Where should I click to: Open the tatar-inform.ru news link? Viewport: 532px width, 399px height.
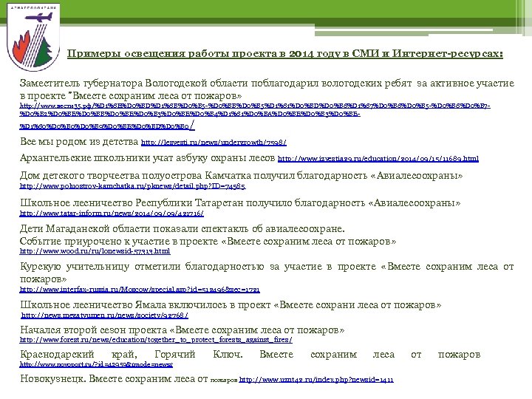(112, 214)
